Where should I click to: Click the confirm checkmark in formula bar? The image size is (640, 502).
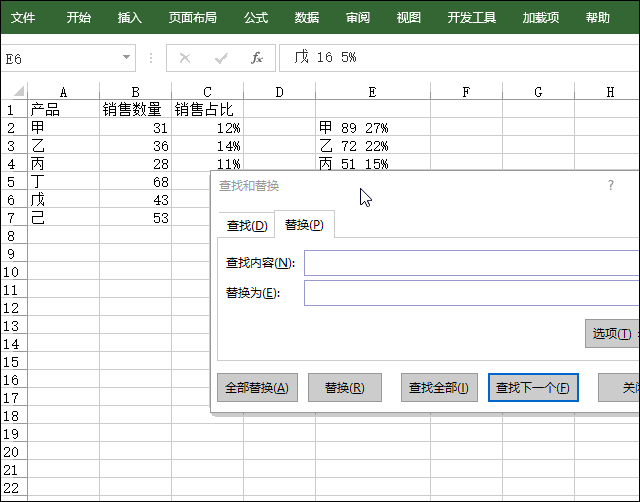point(221,58)
